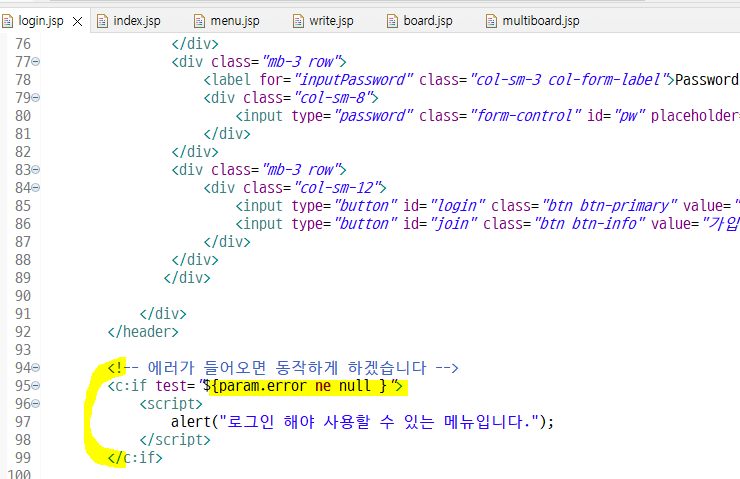Collapse the code fold at line 79
The width and height of the screenshot is (740, 479).
coord(36,98)
